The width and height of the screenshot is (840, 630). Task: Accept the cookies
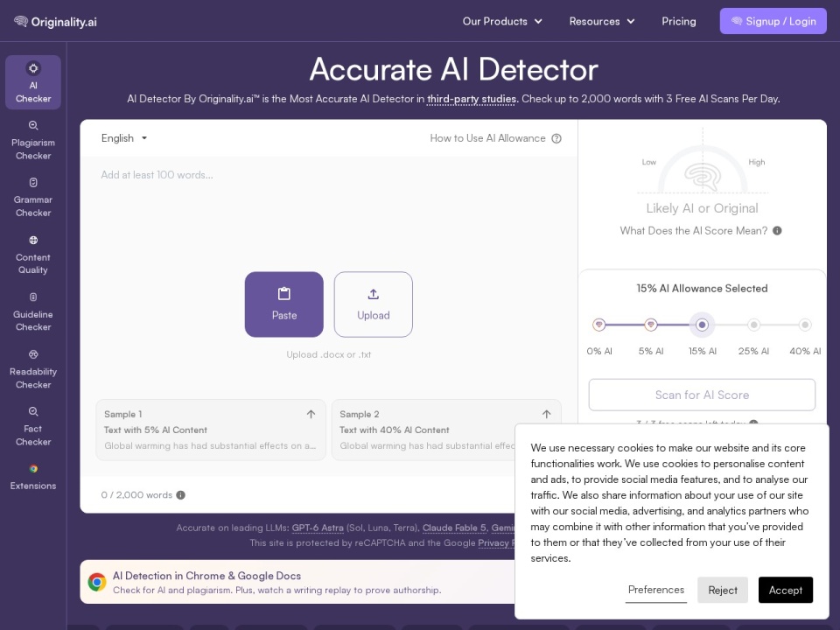(786, 590)
